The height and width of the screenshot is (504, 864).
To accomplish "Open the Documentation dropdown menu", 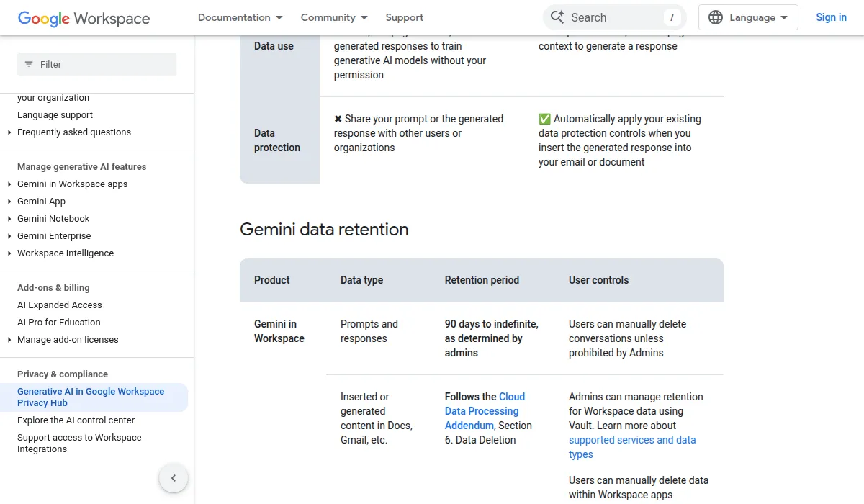I will (x=240, y=17).
